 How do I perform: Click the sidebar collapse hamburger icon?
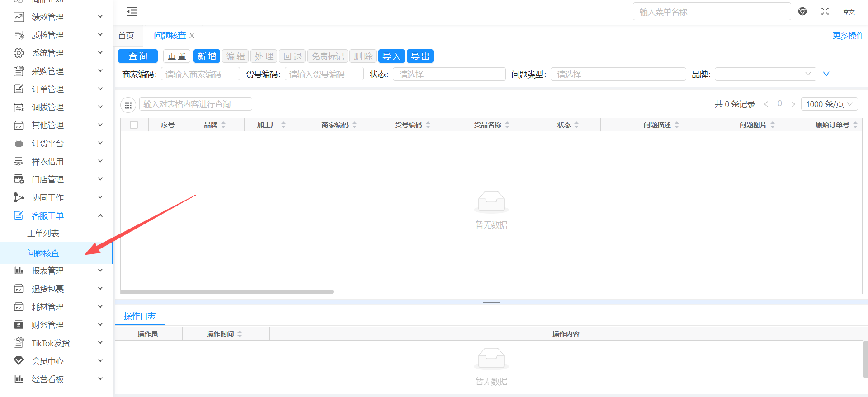132,12
